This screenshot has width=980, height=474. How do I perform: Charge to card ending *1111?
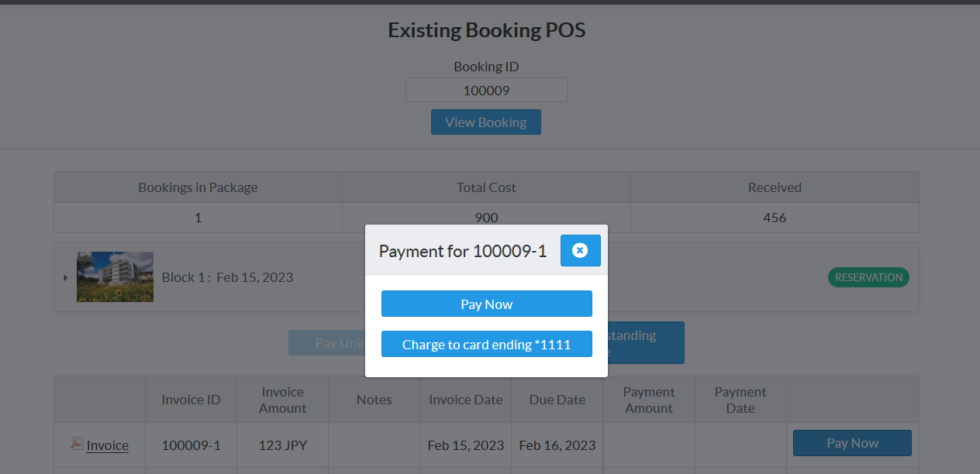coord(486,345)
